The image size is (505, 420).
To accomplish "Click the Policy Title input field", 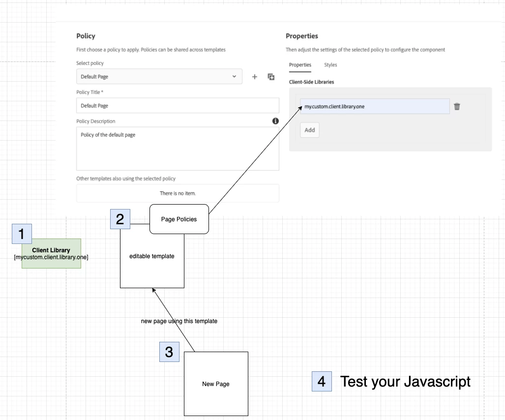I will (x=178, y=105).
